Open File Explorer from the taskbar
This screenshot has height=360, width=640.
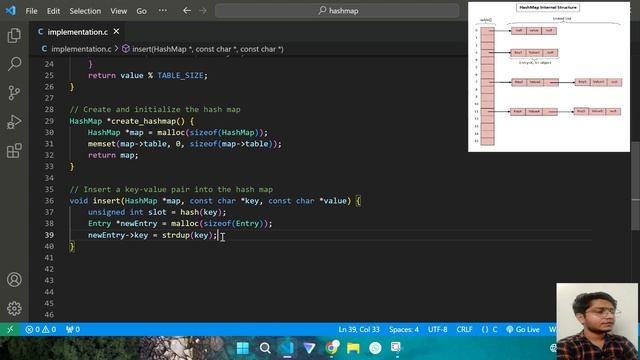click(353, 348)
